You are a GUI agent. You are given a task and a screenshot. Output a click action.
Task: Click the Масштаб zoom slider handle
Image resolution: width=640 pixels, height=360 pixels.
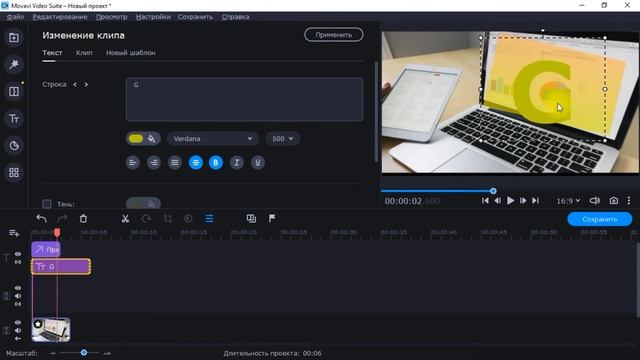[x=84, y=353]
